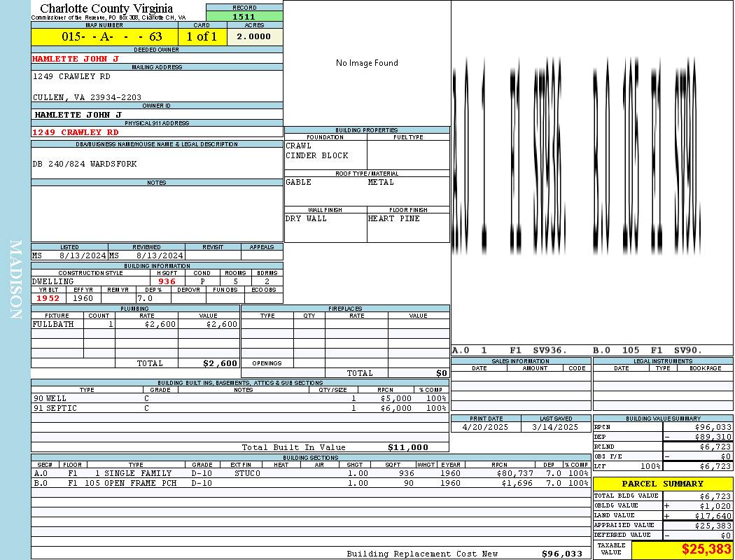Click the STUCO exterior finish cell
The width and height of the screenshot is (735, 560).
tap(248, 473)
